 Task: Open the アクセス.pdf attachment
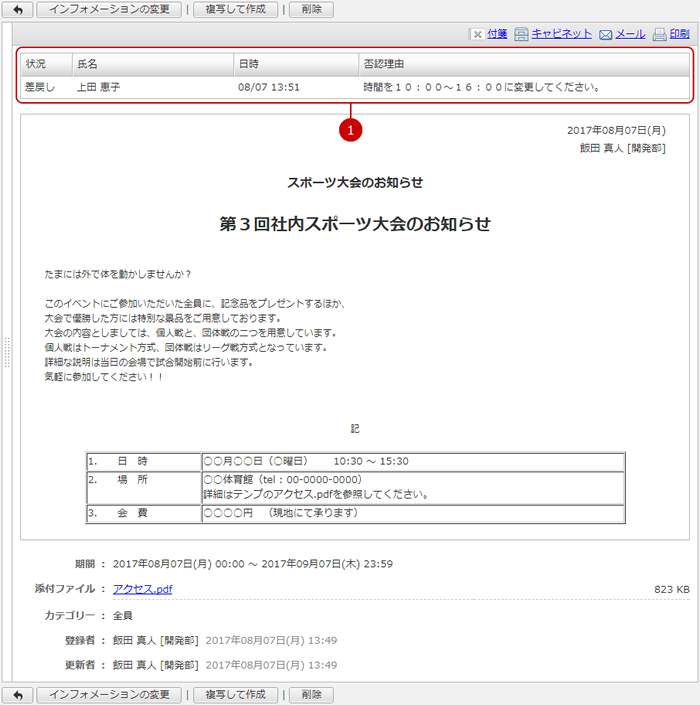point(142,589)
